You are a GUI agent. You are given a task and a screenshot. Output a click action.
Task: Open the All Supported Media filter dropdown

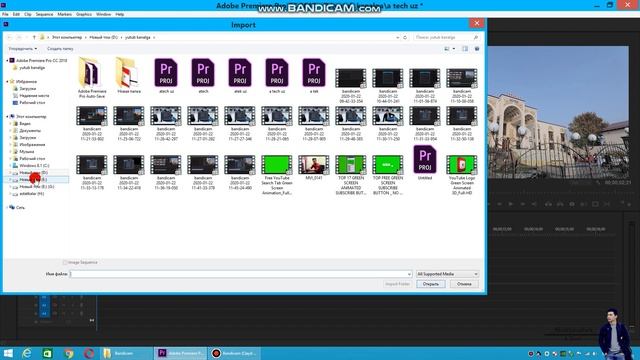(447, 274)
